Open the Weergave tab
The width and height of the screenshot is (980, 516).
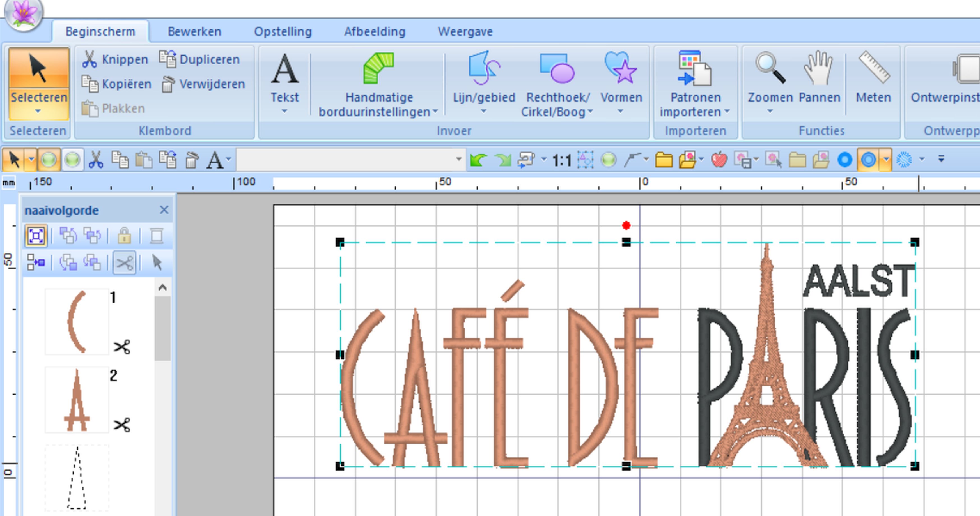click(x=465, y=32)
